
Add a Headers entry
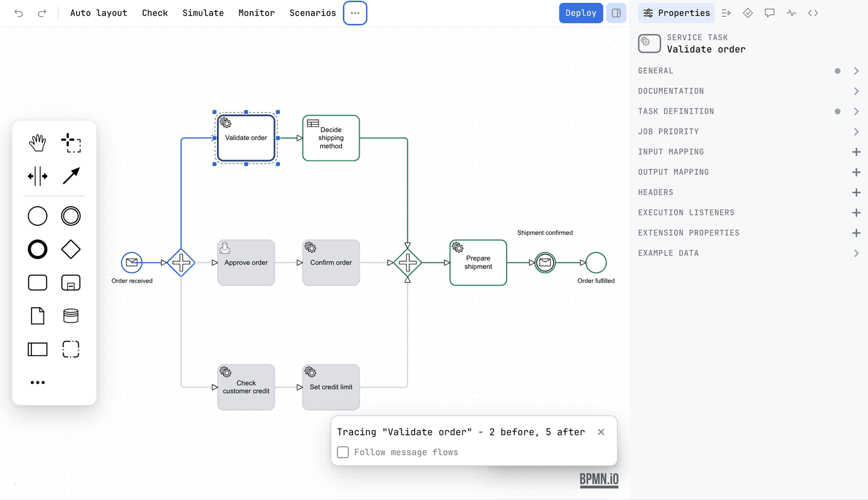[x=856, y=193]
